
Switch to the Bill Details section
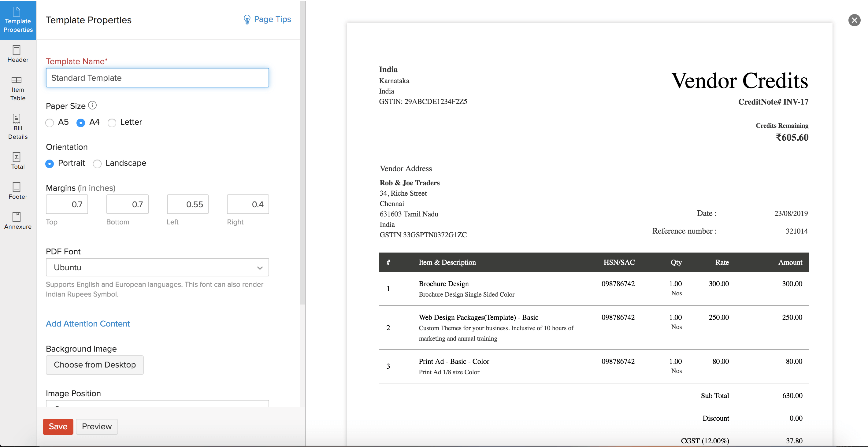(17, 126)
